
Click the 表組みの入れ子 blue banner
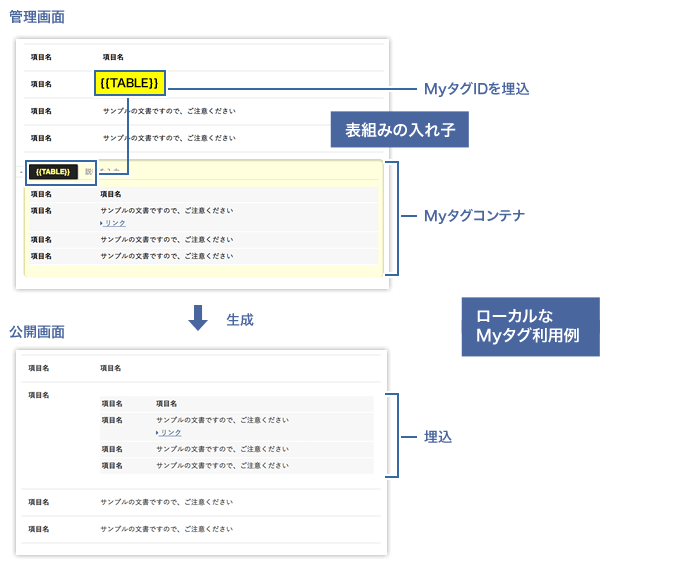tap(399, 130)
